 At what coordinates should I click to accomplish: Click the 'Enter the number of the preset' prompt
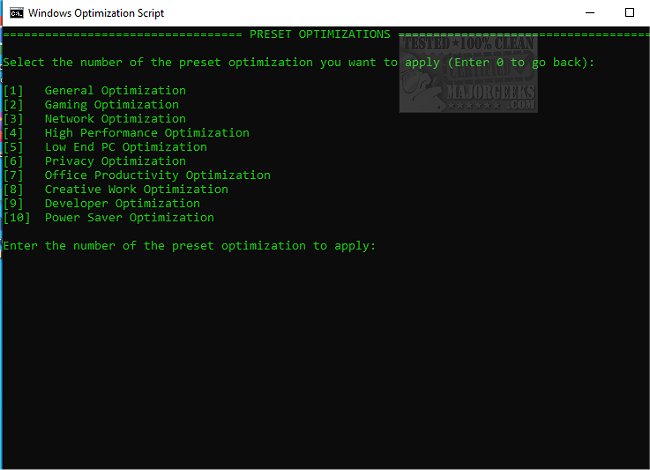click(189, 246)
